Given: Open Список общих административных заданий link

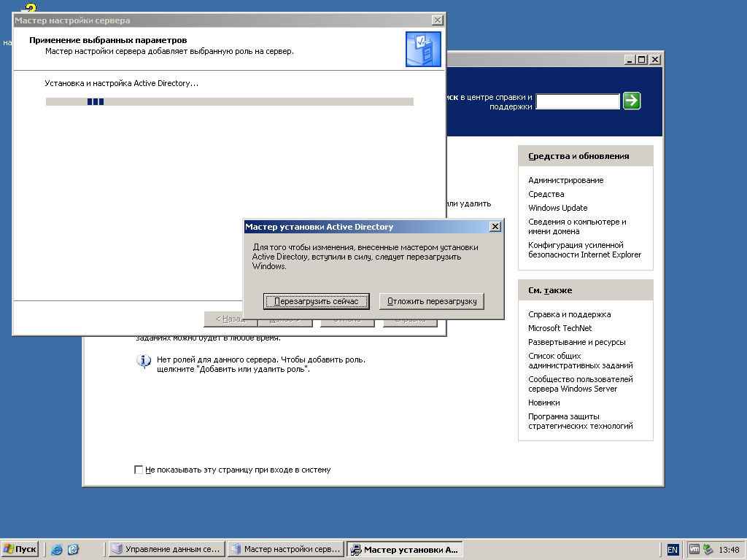Looking at the screenshot, I should click(x=580, y=360).
